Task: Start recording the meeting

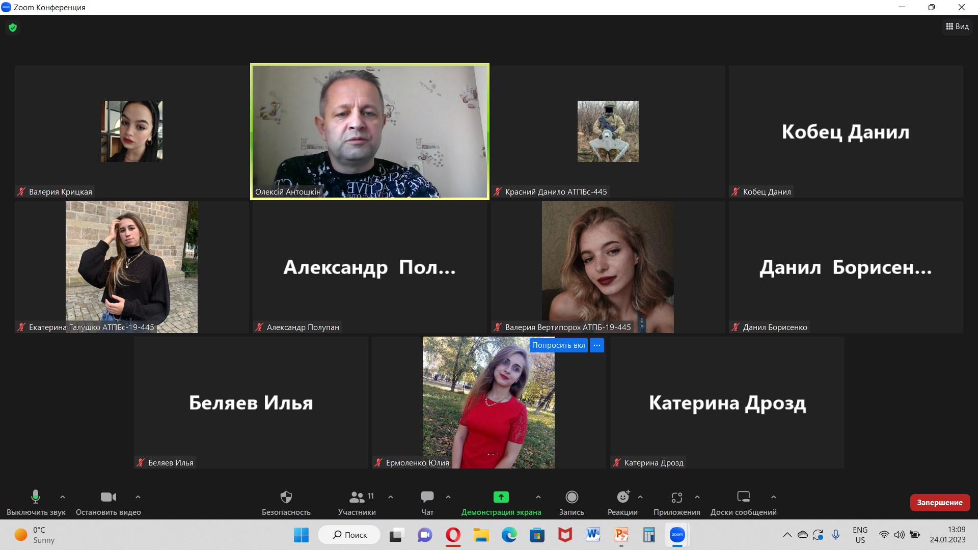Action: pos(571,502)
